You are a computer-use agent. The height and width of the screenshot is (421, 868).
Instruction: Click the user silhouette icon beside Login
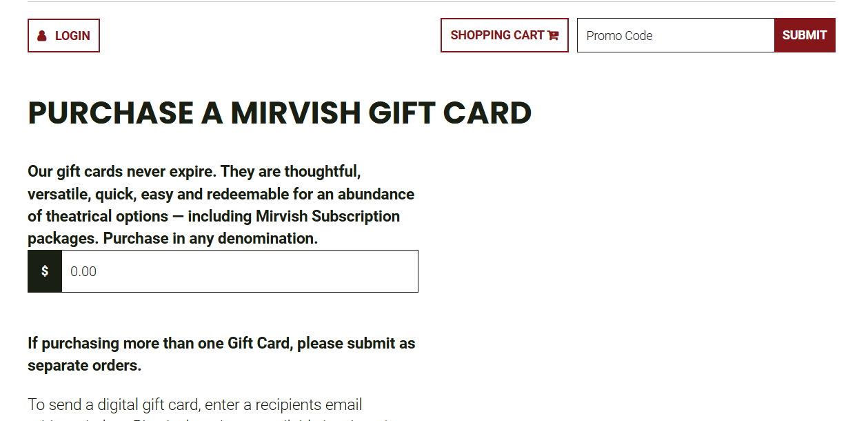[42, 36]
